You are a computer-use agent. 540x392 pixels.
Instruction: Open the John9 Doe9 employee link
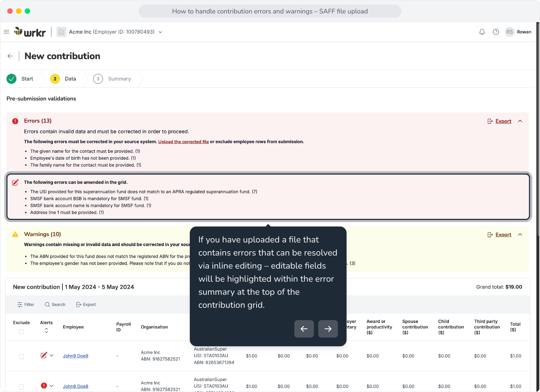click(75, 356)
